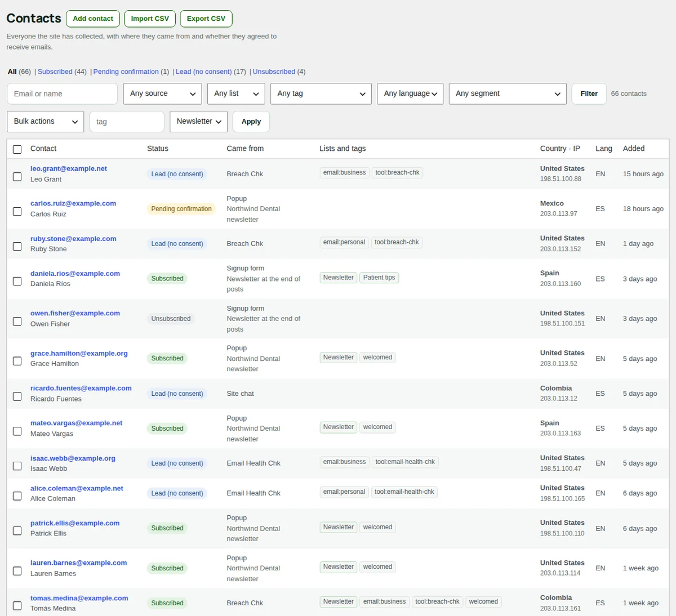The width and height of the screenshot is (676, 616).
Task: Click tool:email-health-chk tag on Isaac Webb row
Action: (x=405, y=462)
